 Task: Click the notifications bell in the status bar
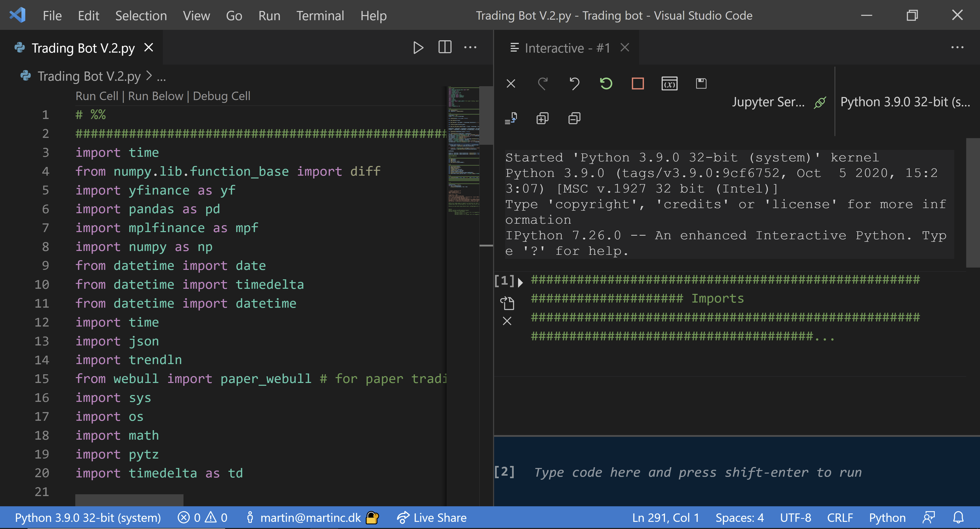(x=959, y=518)
